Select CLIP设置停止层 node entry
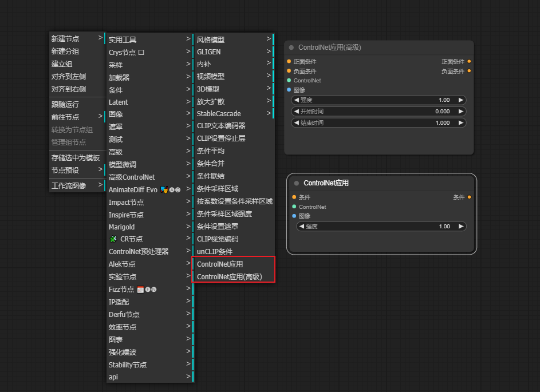 point(234,138)
